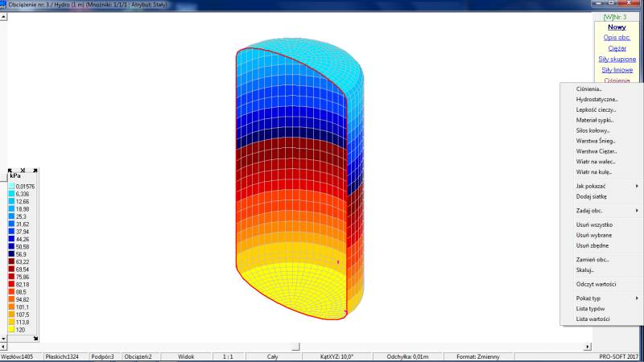This screenshot has width=644, height=362.
Task: Click the 0,01576 legend color swatch
Action: click(x=11, y=187)
